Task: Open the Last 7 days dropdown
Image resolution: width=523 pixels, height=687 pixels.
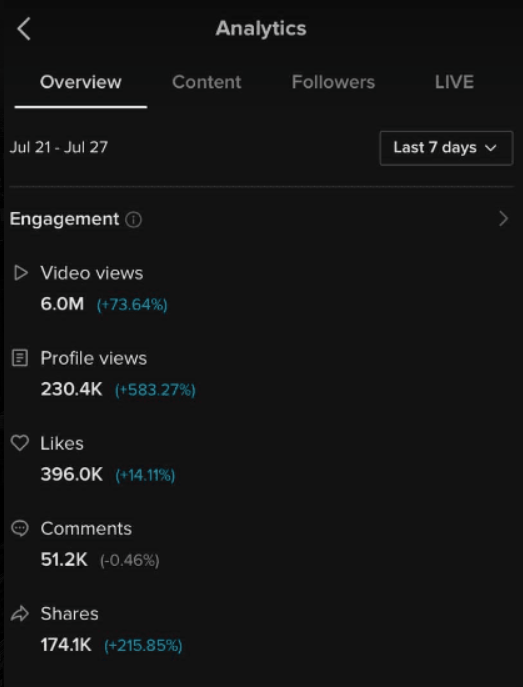Action: click(x=446, y=148)
